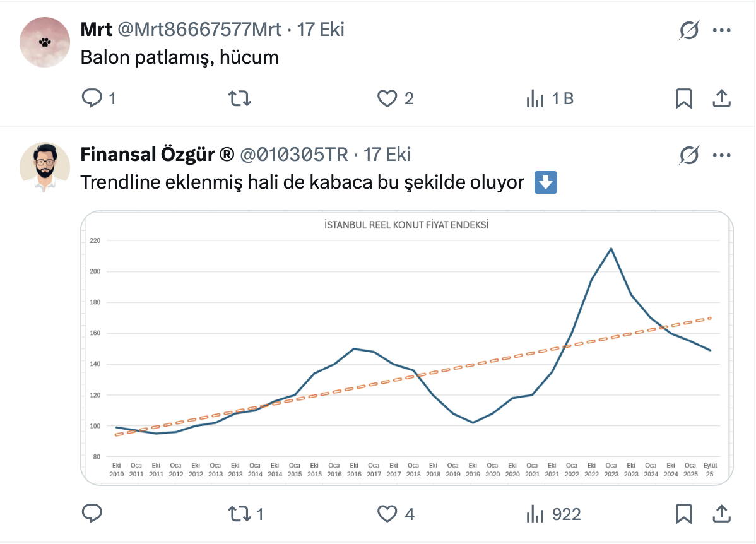Like Finansal Özgür's tweet
Screen dimensions: 756x544
click(x=387, y=514)
